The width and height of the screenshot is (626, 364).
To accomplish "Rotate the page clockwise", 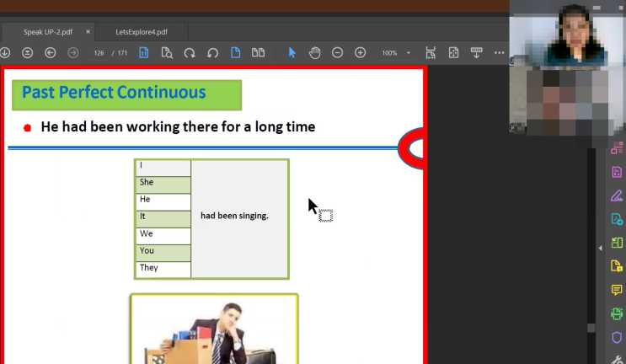I will (x=190, y=53).
